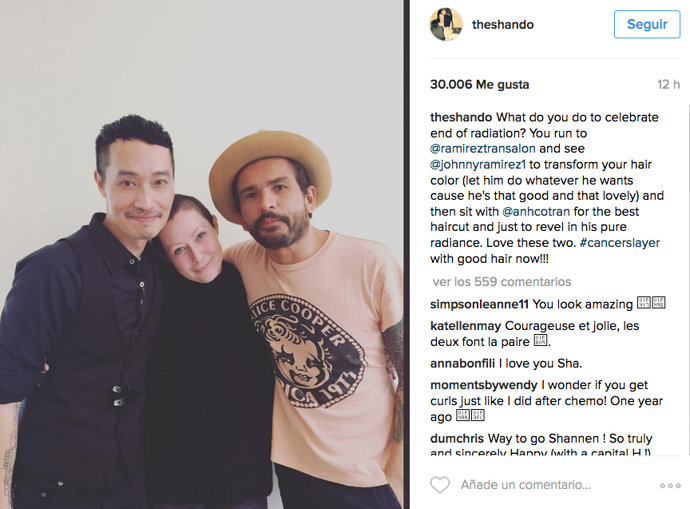Viewport: 690px width, 509px height.
Task: Open @anhcotran mention link
Action: pos(536,212)
